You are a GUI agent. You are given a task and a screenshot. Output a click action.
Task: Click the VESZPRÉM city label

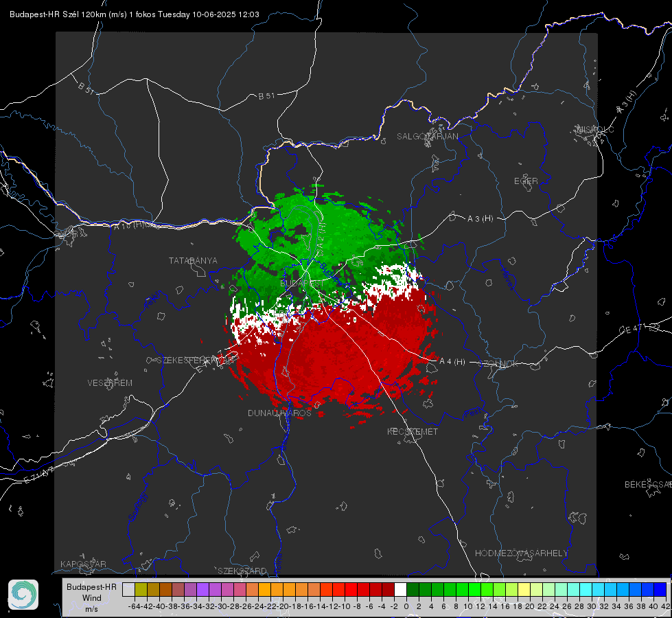(x=110, y=382)
